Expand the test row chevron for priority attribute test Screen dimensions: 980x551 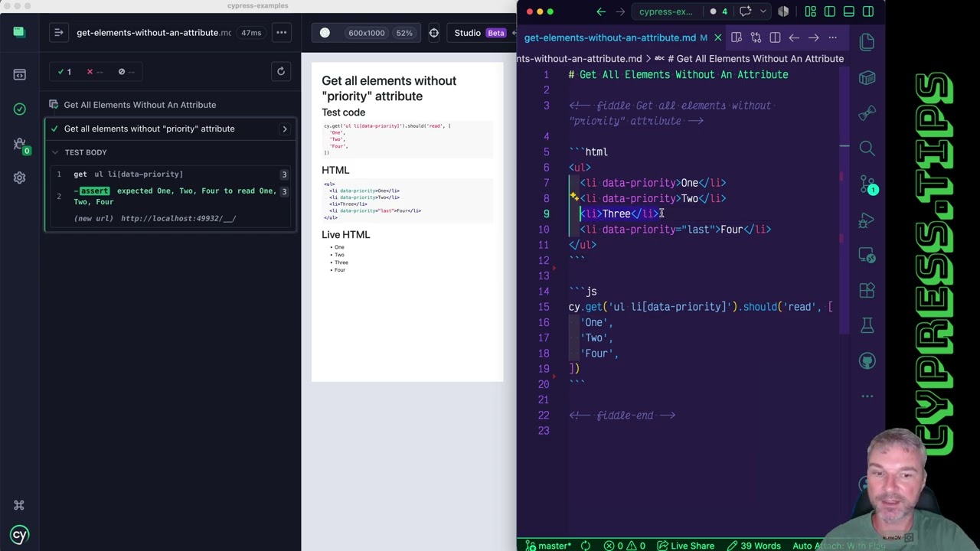285,129
